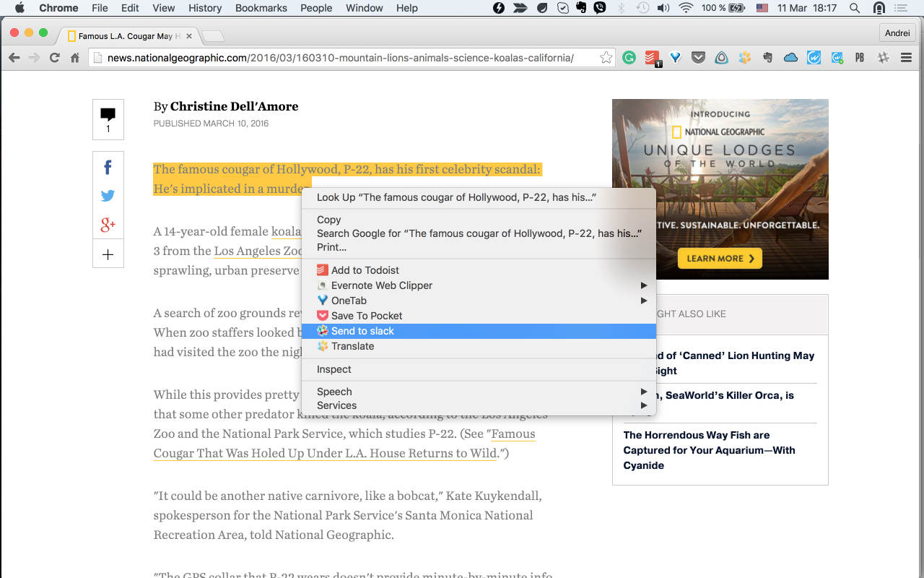Click the Slack hash extension icon
This screenshot has width=924, height=578.
pyautogui.click(x=883, y=58)
